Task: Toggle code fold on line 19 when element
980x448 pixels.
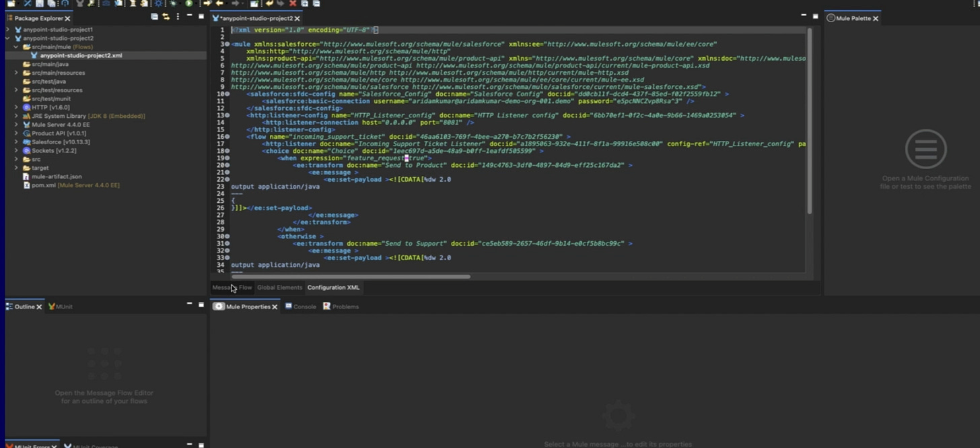Action: click(228, 158)
